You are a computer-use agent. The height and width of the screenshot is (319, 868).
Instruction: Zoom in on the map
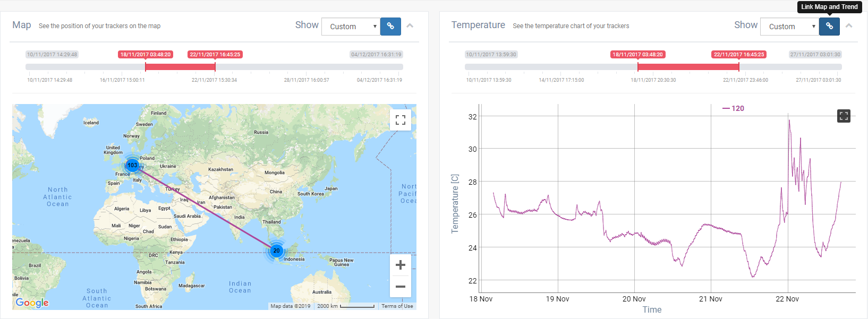pyautogui.click(x=401, y=265)
